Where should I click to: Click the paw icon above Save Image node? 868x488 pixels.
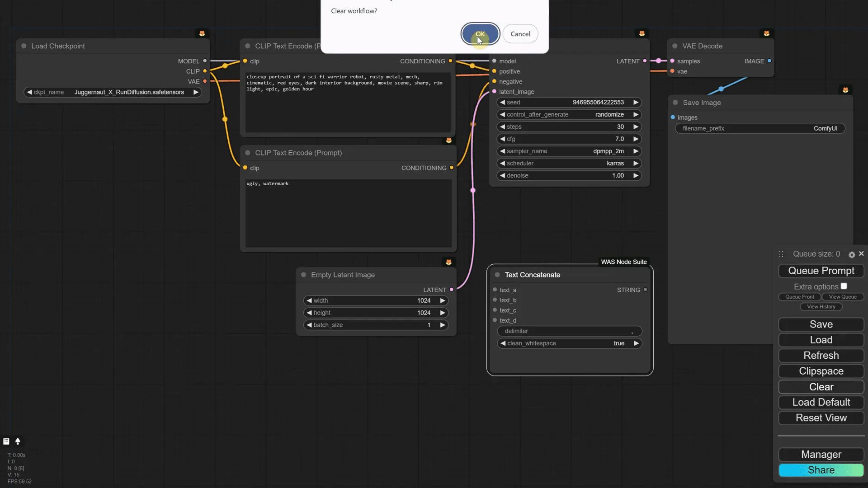pos(846,89)
